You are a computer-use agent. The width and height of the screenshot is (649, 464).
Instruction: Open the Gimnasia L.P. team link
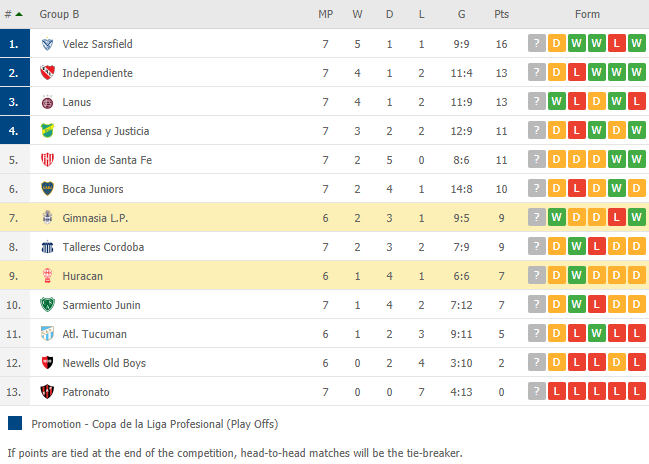point(95,218)
